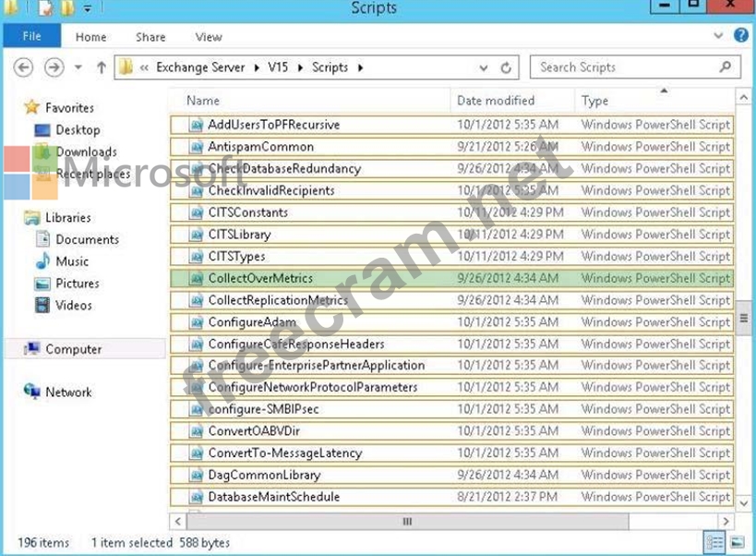Sort files by the Type column

pos(594,101)
